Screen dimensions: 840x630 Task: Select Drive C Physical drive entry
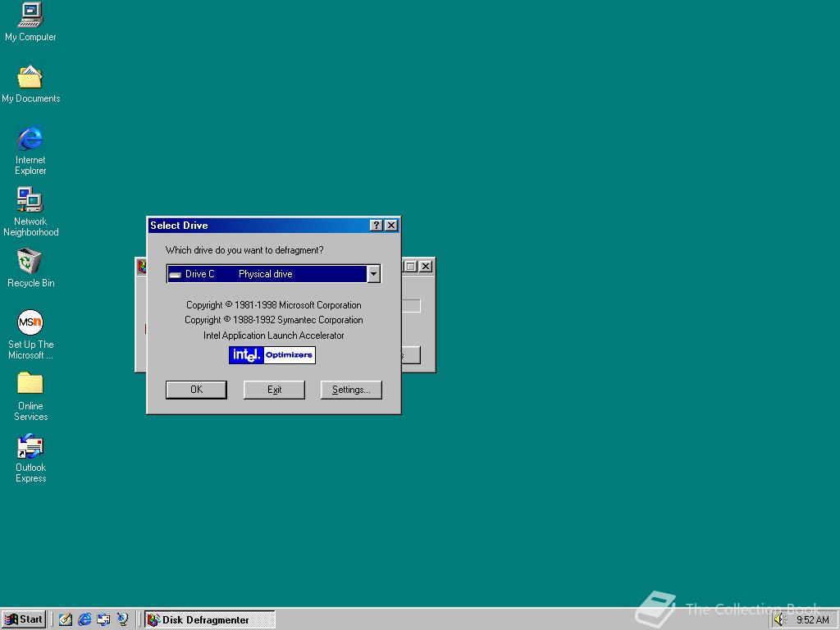267,274
